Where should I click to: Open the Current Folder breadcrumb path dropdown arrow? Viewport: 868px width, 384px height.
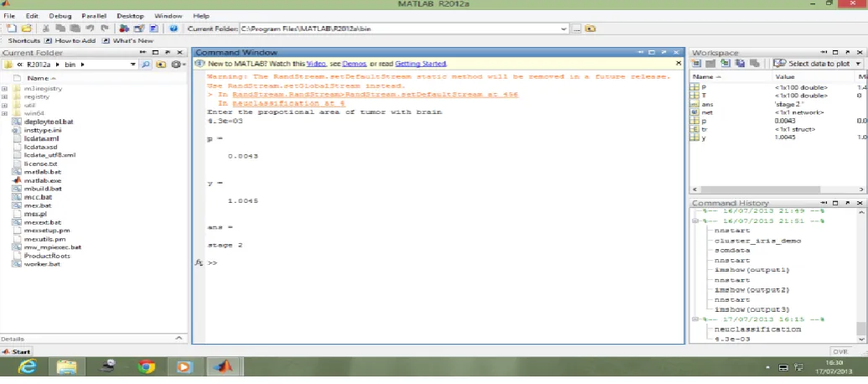coord(133,65)
